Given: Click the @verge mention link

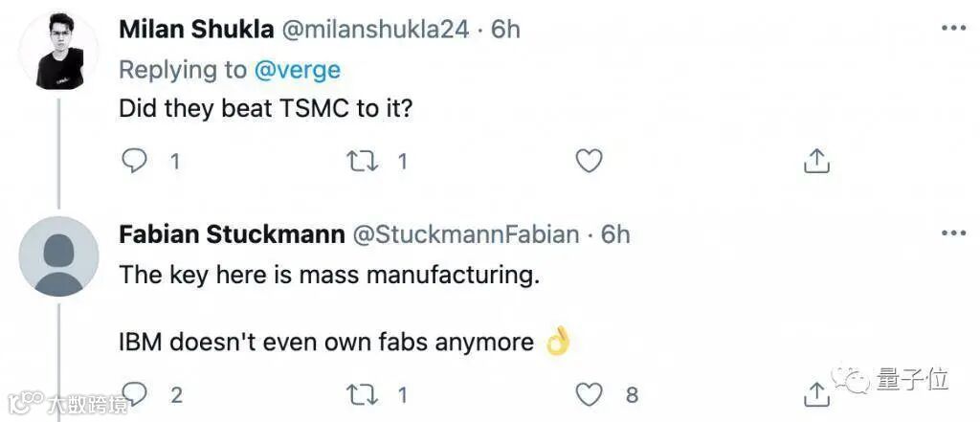Looking at the screenshot, I should click(296, 69).
